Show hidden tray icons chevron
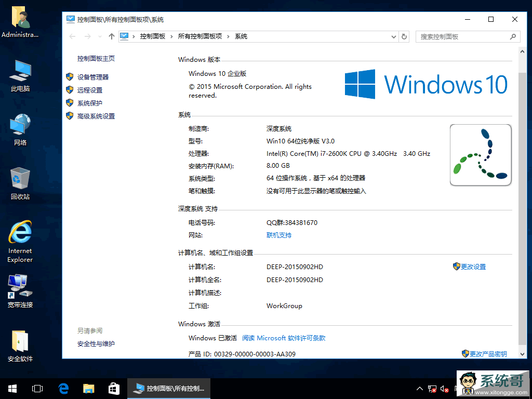Screen dimensions: 532x399 [420, 389]
